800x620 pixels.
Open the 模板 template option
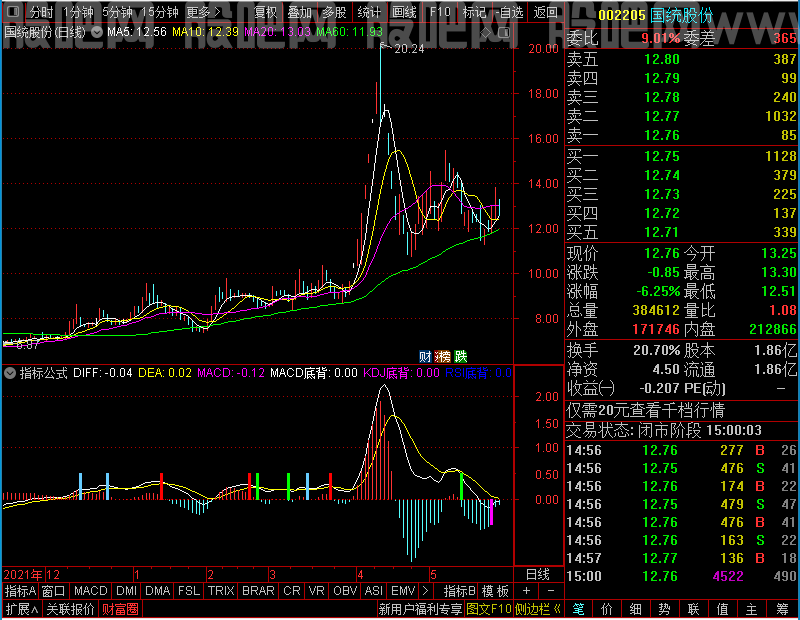coord(495,591)
